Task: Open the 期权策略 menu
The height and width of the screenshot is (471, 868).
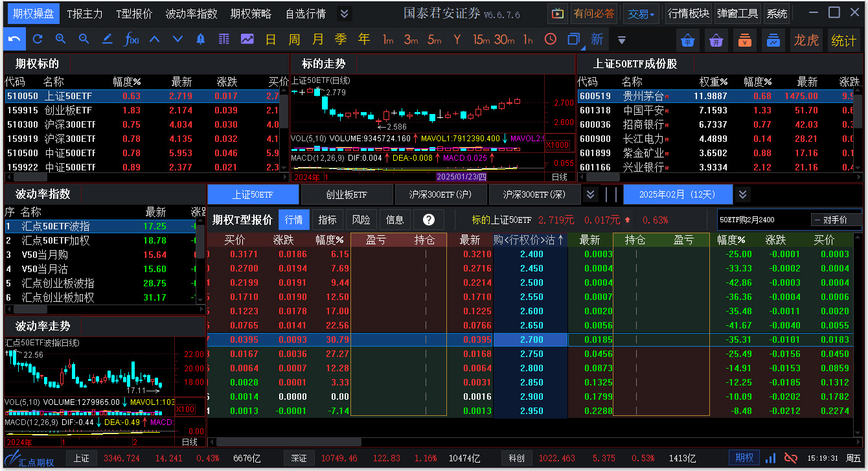Action: [x=251, y=14]
